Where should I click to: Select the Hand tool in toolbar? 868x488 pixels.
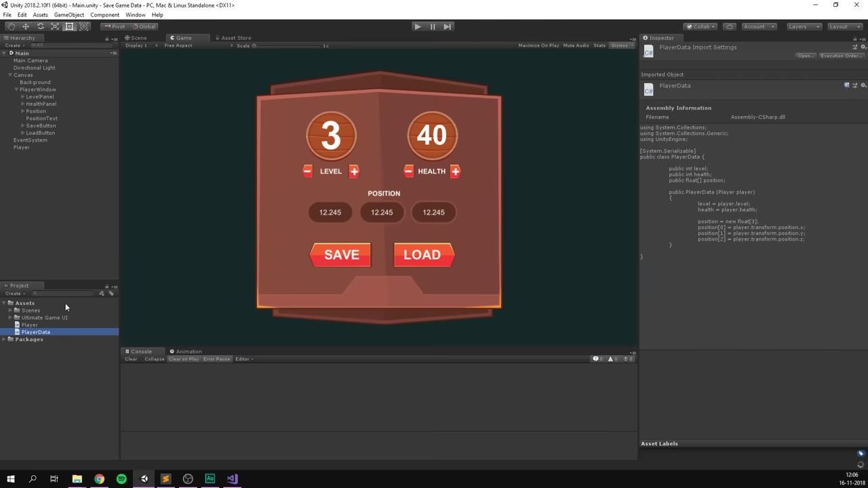tap(11, 26)
